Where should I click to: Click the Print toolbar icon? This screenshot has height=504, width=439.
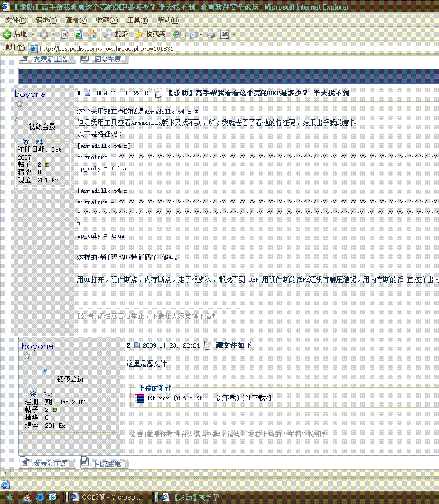click(x=211, y=34)
